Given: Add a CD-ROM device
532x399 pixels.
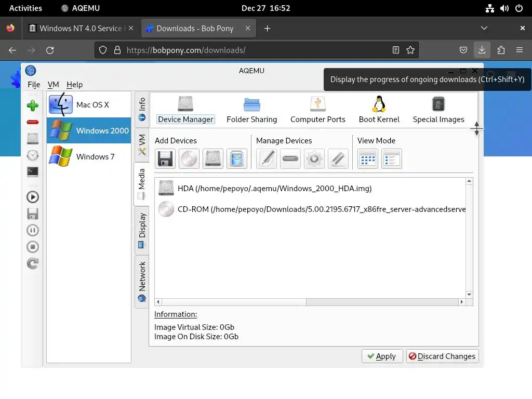Looking at the screenshot, I should point(189,158).
